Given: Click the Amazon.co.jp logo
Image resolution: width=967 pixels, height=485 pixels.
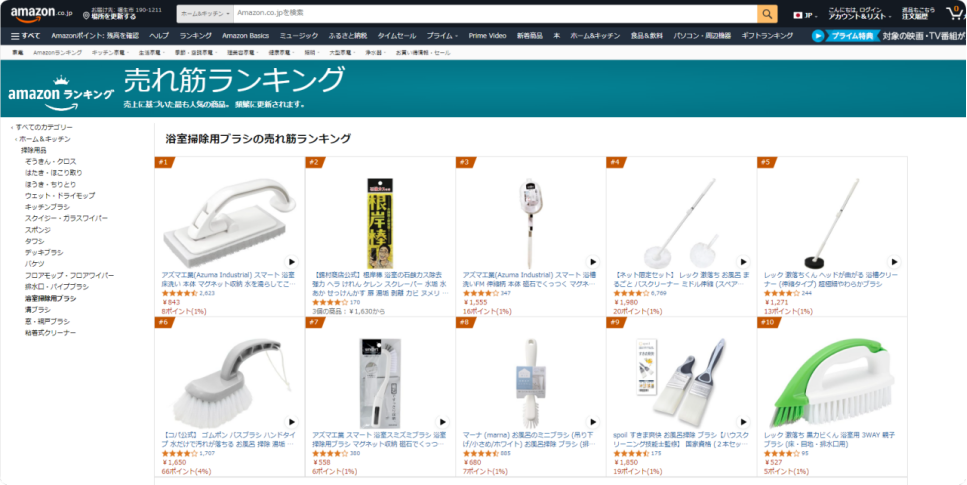Looking at the screenshot, I should click(x=43, y=14).
